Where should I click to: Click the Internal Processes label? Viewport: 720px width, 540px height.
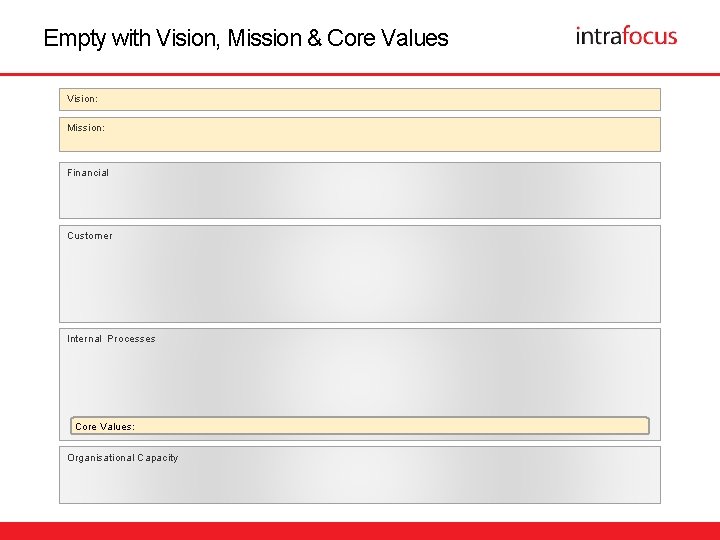pyautogui.click(x=111, y=339)
